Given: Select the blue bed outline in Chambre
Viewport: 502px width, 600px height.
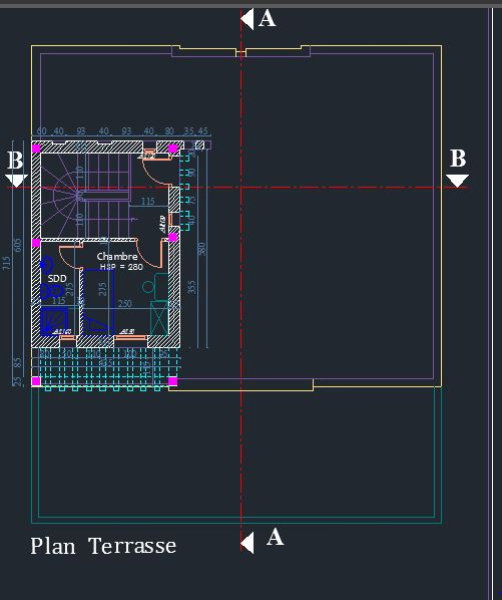Looking at the screenshot, I should [98, 300].
